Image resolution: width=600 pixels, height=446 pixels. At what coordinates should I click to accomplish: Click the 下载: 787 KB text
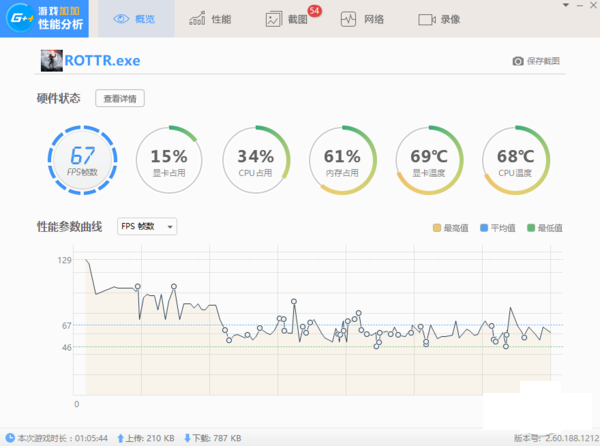217,438
